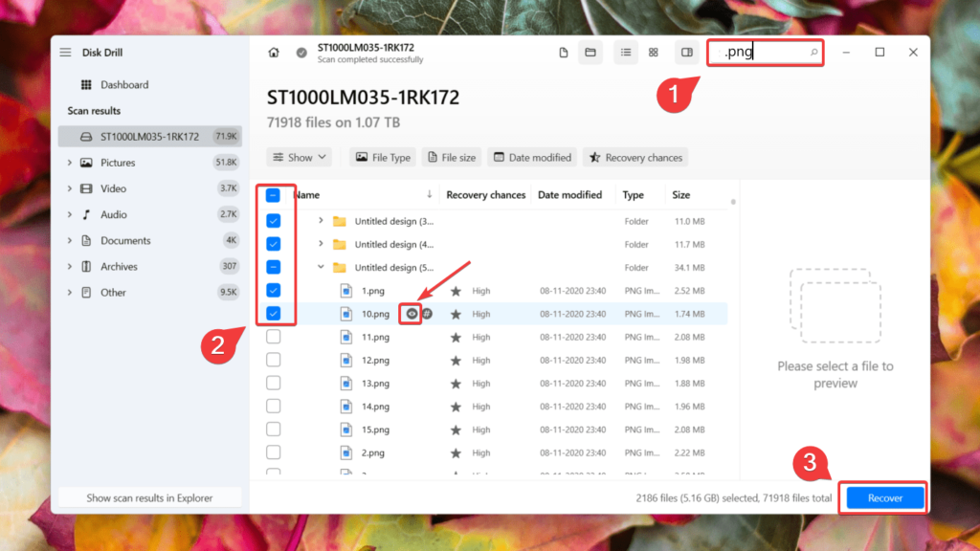Check the checkbox beside 11.png
Screen dimensions: 980x551
coord(275,336)
